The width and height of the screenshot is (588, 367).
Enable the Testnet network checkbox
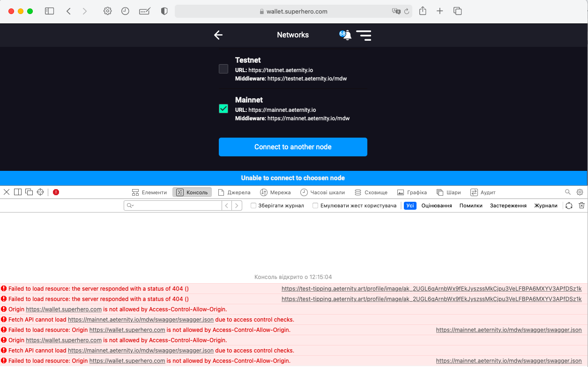(223, 69)
